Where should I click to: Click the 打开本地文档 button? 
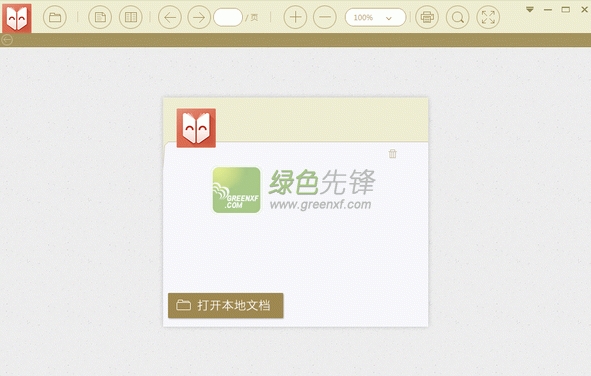225,306
